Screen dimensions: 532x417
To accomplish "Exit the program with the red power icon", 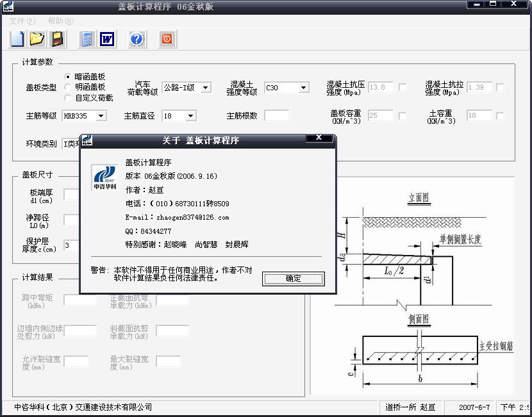I will pyautogui.click(x=167, y=39).
